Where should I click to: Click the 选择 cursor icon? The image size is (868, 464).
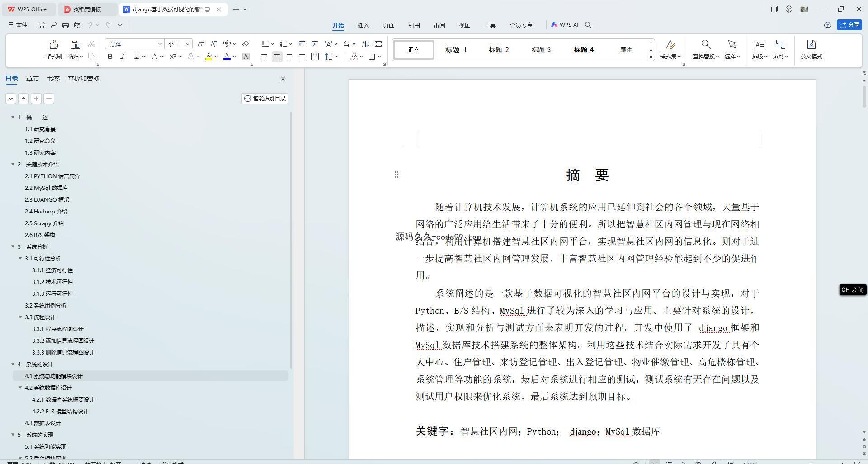click(732, 44)
